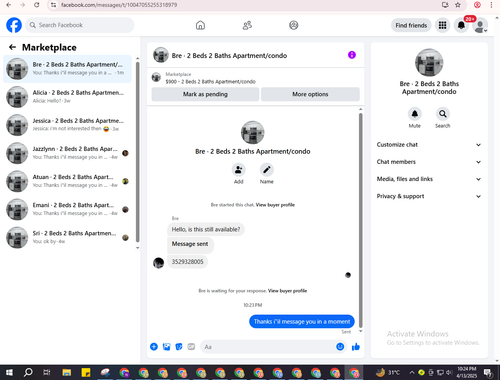500x380 pixels.
Task: Open the taskbar clock showing 10:24 PM
Action: (467, 372)
